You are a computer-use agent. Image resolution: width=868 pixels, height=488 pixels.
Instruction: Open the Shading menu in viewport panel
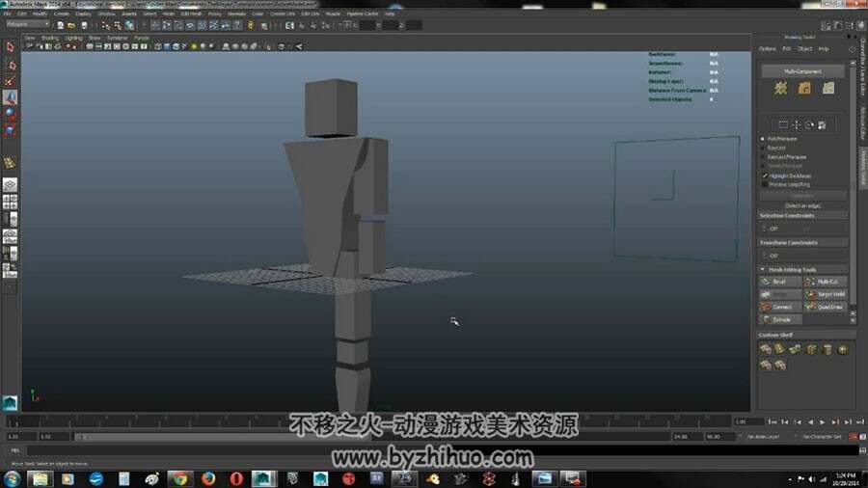coord(50,38)
